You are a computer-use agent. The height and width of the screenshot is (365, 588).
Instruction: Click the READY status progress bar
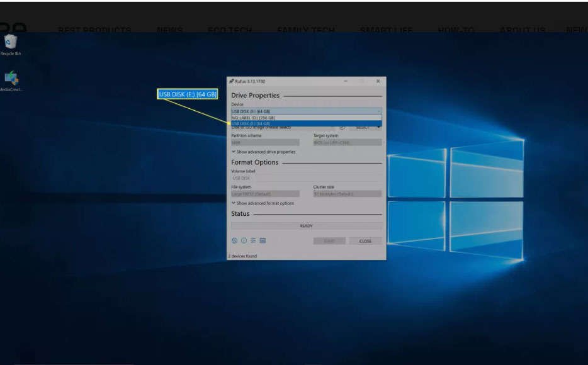[x=307, y=226]
